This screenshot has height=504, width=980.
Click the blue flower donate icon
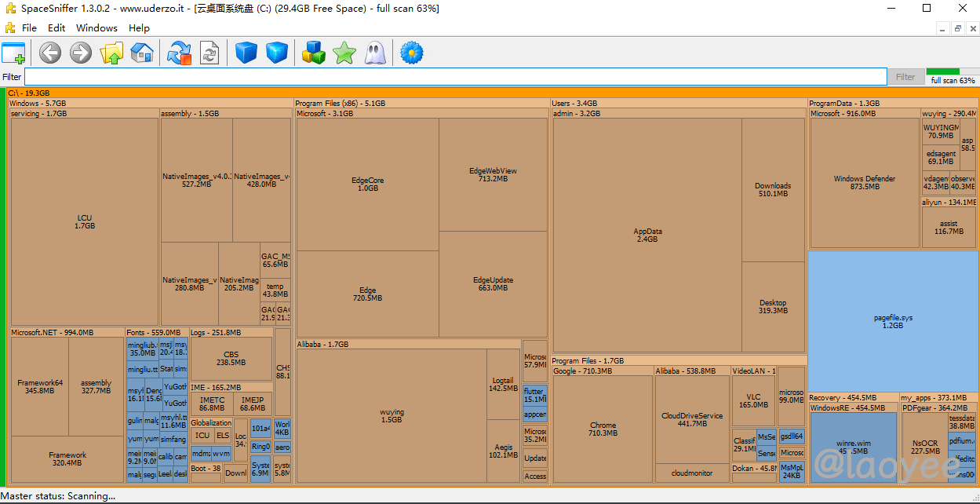(411, 53)
